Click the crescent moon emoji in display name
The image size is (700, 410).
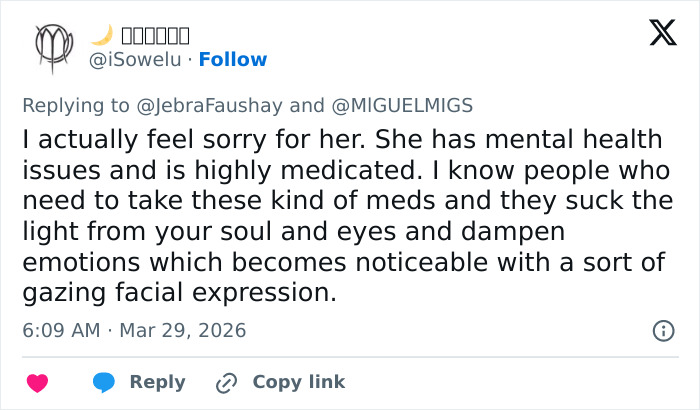100,35
